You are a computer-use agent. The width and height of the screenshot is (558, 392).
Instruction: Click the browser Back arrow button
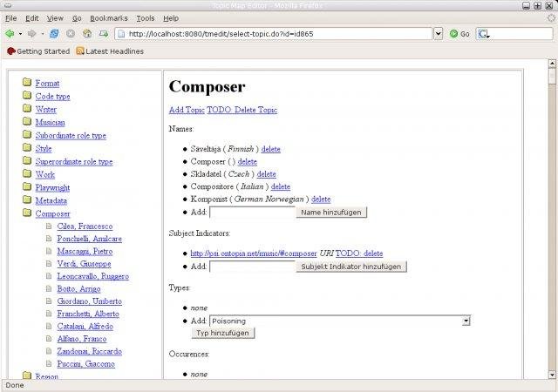coord(10,34)
